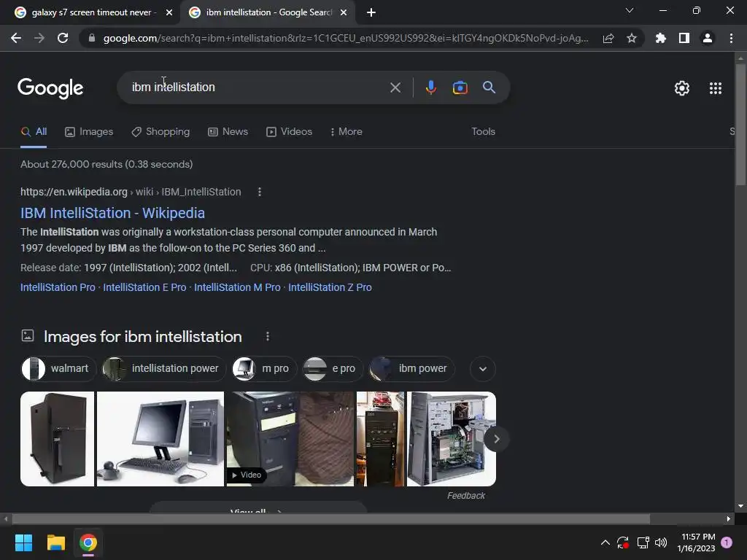
Task: Open Chrome's three-dot menu
Action: [x=731, y=38]
